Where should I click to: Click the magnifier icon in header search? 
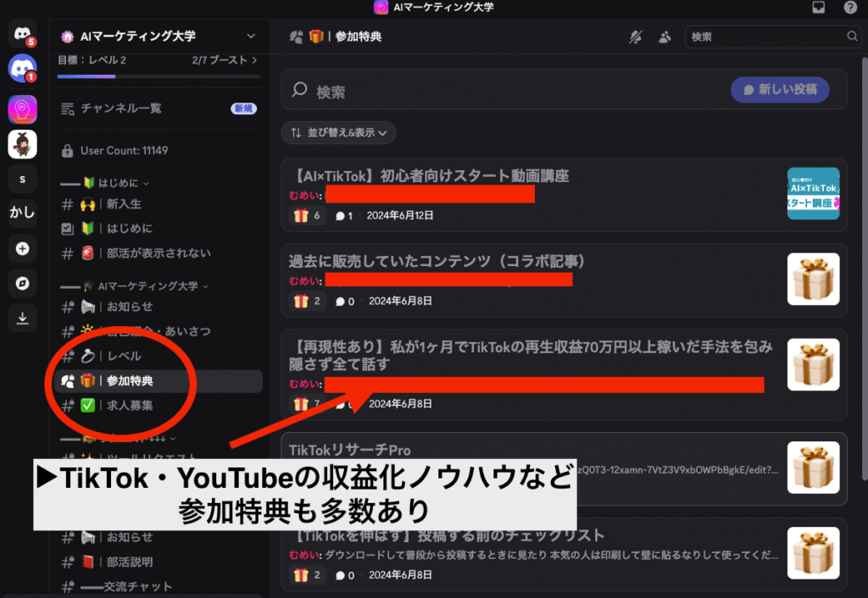852,36
